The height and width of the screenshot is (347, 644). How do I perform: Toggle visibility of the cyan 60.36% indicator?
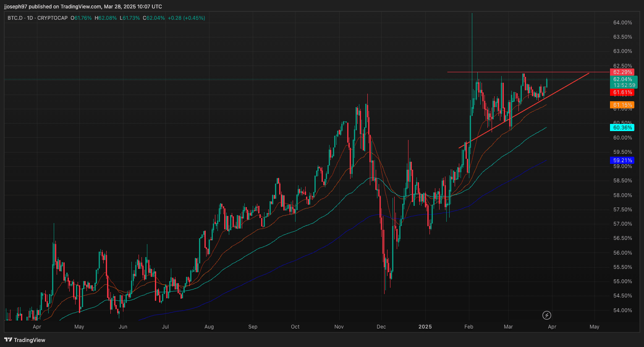[622, 127]
